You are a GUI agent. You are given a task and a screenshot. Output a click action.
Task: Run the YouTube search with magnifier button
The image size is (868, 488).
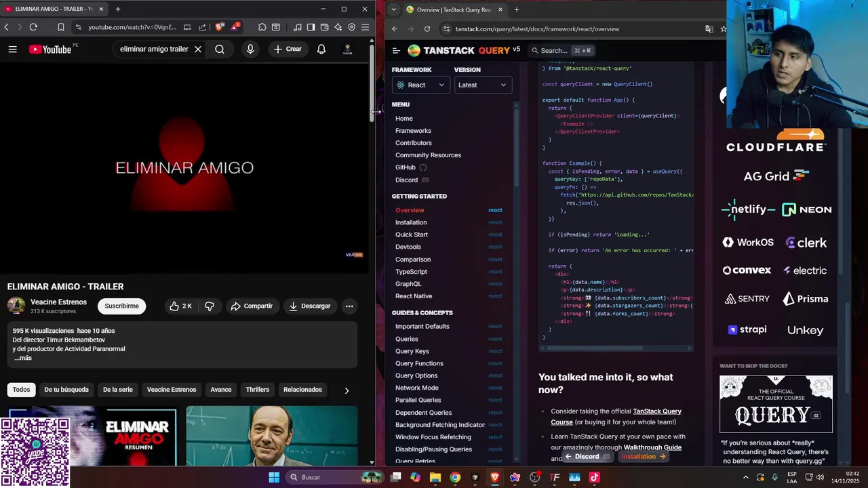[220, 49]
